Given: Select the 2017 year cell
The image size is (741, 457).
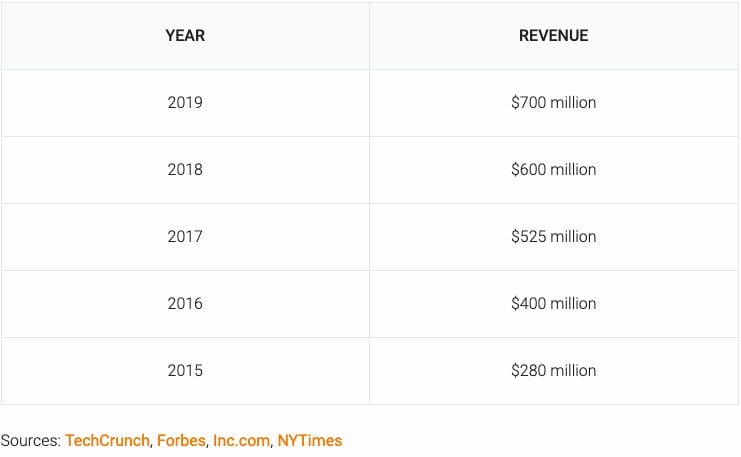Looking at the screenshot, I should (185, 237).
